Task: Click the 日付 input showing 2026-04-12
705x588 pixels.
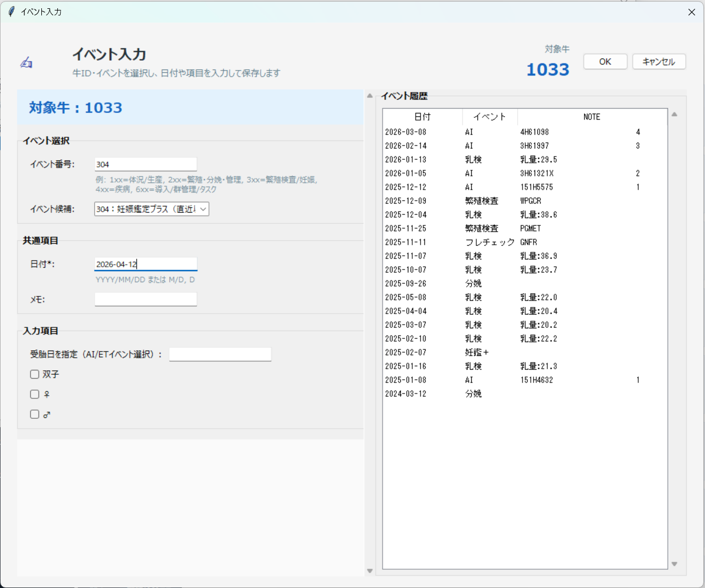Action: click(x=146, y=264)
